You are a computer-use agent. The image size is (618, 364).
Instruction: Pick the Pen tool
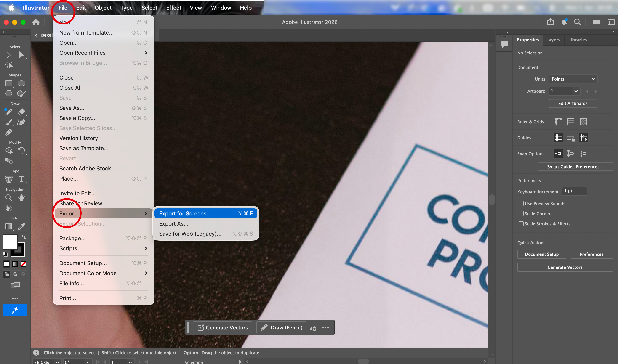[9, 133]
